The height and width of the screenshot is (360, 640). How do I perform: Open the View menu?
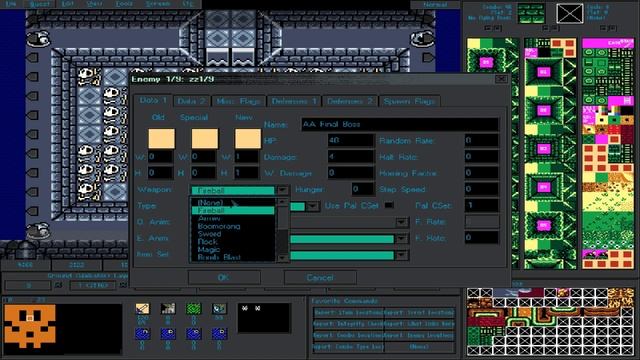coord(95,4)
